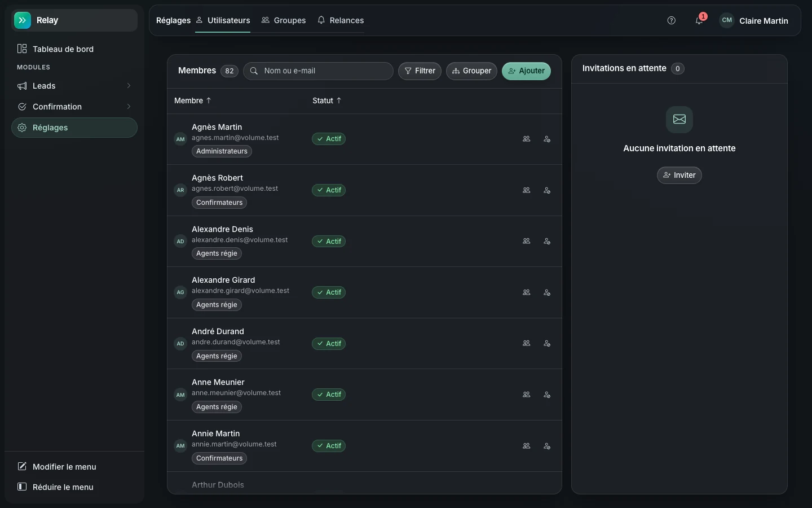Open Tableau de bord in sidebar
This screenshot has width=812, height=508.
74,49
